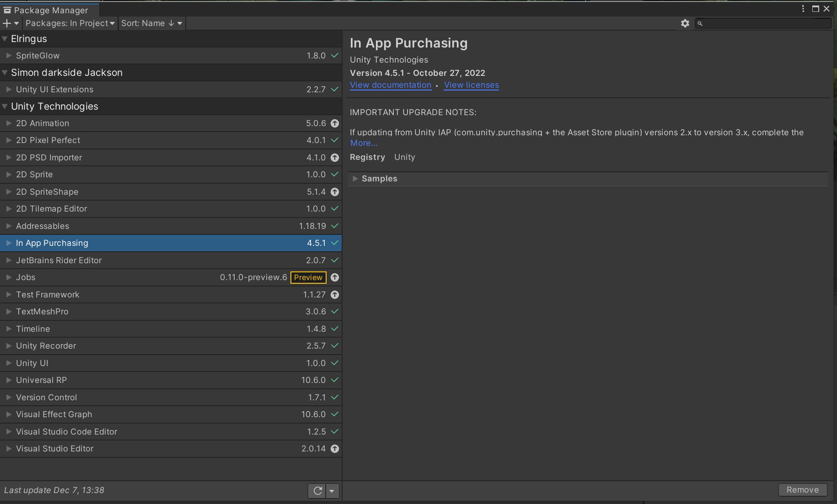Click installed checkmark for Version Control
This screenshot has height=504, width=837.
point(335,397)
